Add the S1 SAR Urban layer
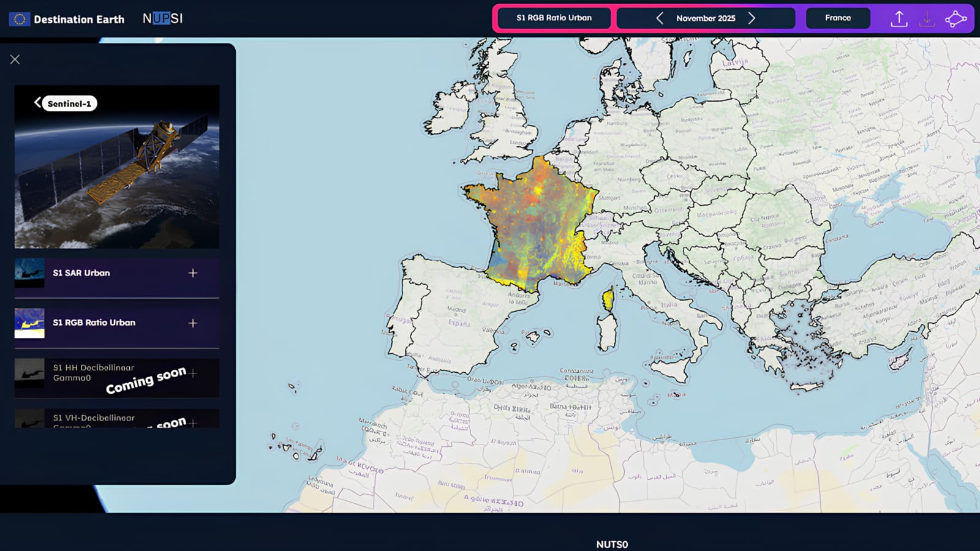980x551 pixels. (193, 273)
